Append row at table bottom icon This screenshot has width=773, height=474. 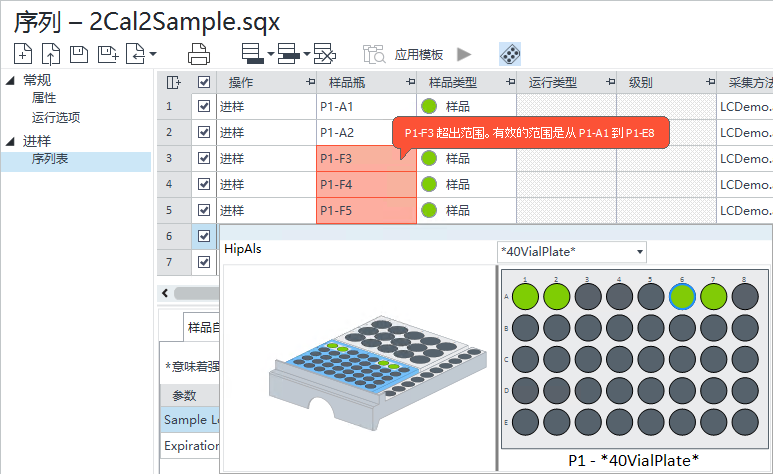[252, 54]
